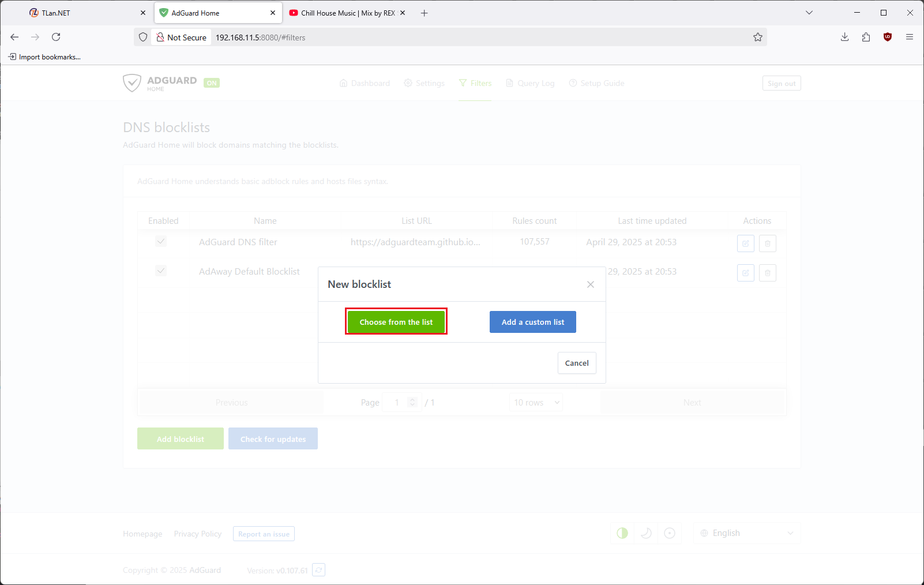This screenshot has width=924, height=585.
Task: Select the light theme sun icon
Action: tap(670, 533)
